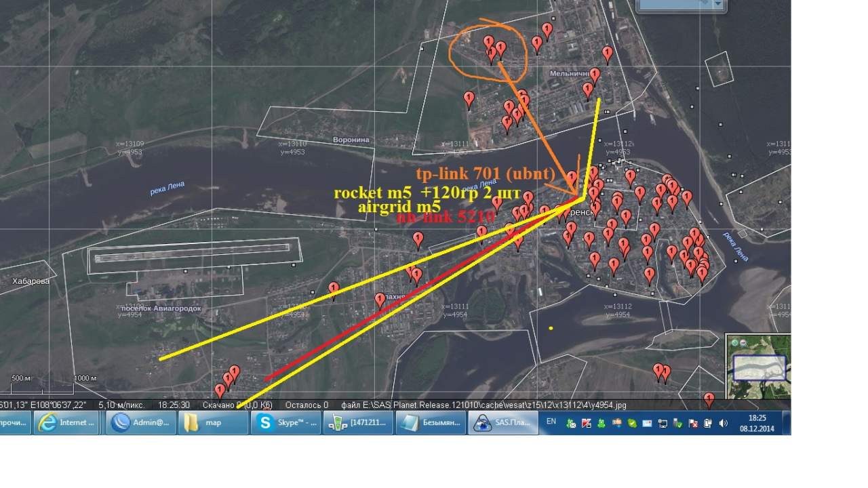Click the 'Хабарова' place label on the map
Screen dimensions: 868x488
pos(31,281)
